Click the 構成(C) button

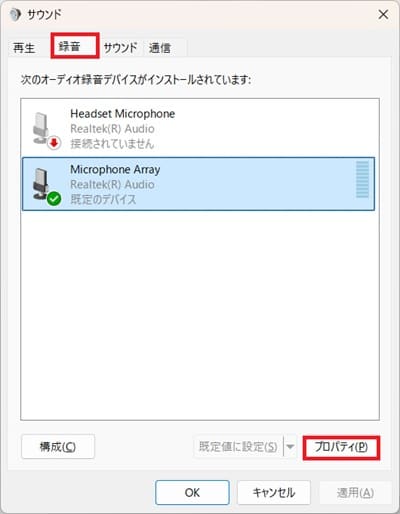coord(58,446)
